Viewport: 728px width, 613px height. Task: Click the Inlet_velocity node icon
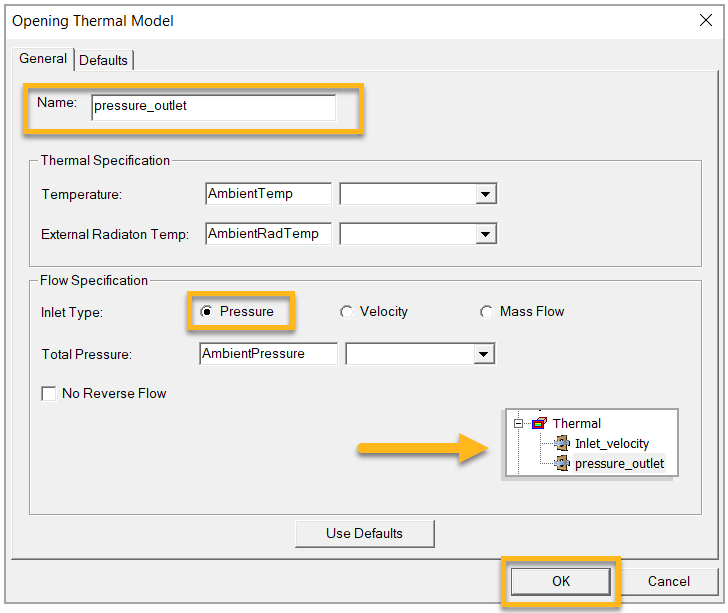point(562,443)
